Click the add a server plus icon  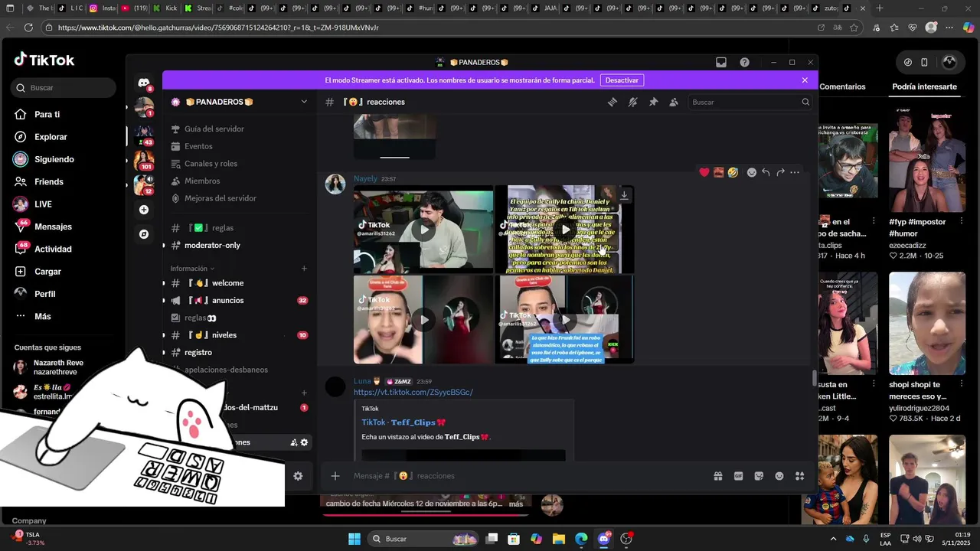click(x=144, y=210)
